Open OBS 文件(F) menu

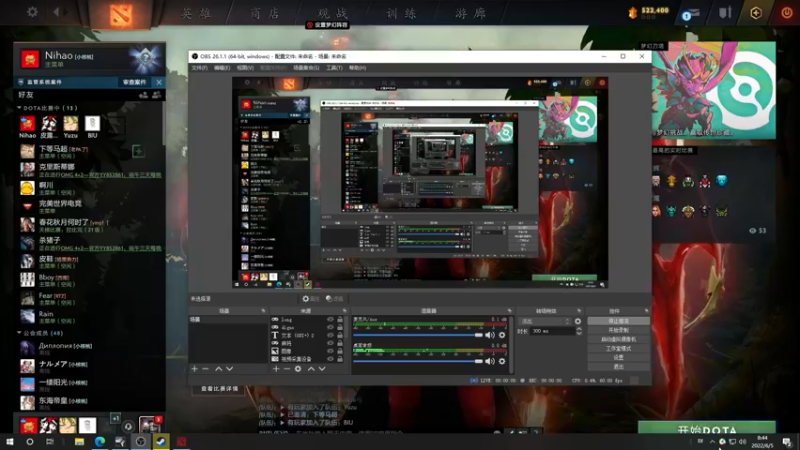coord(199,68)
